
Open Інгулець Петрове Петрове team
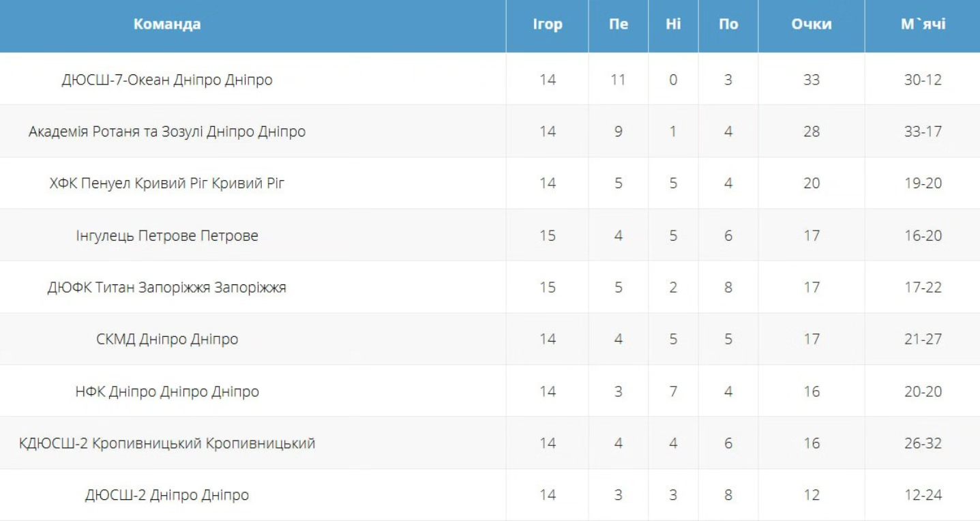[167, 236]
